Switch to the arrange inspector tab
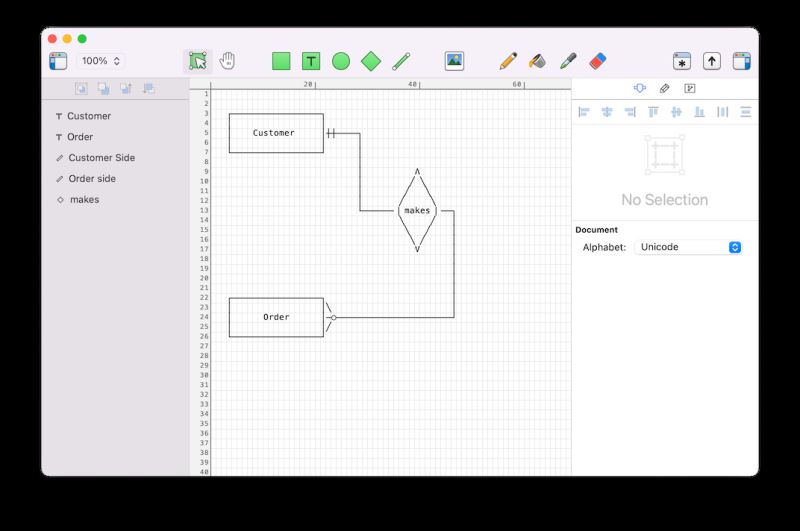800x531 pixels. pyautogui.click(x=639, y=88)
